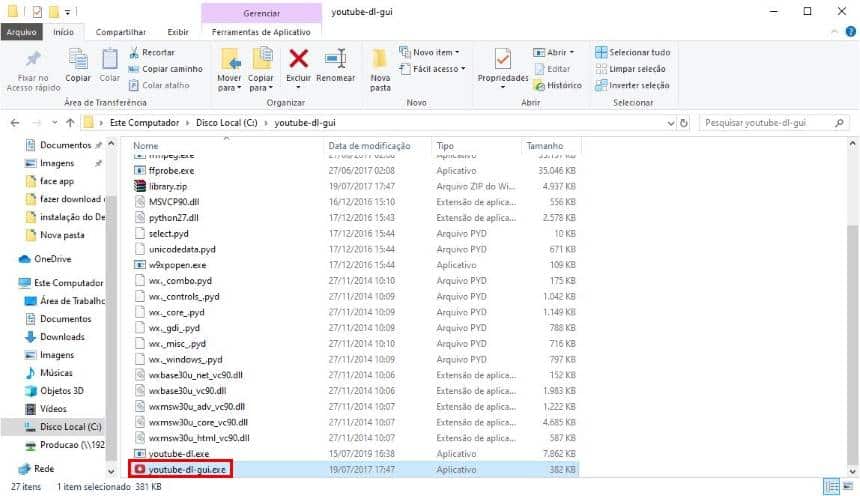Click the file list vertical scrollbar
This screenshot has width=860, height=496.
tap(852, 346)
